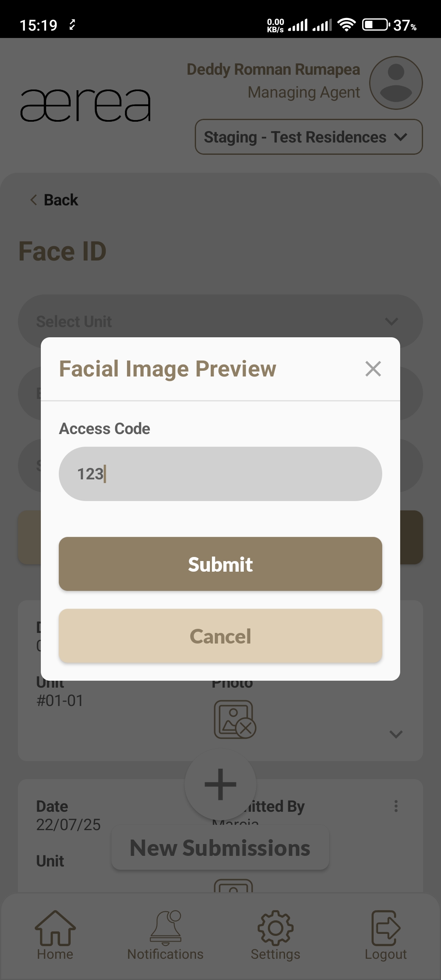
Task: Tap the battery indicator in status bar
Action: 375,25
